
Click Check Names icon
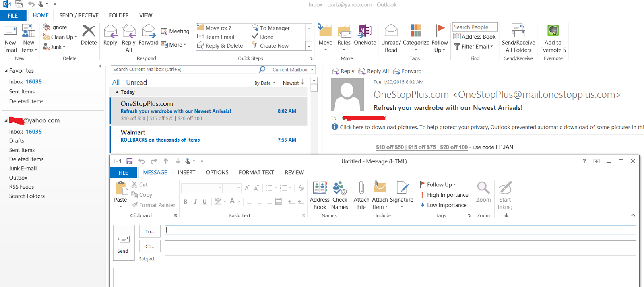[340, 195]
